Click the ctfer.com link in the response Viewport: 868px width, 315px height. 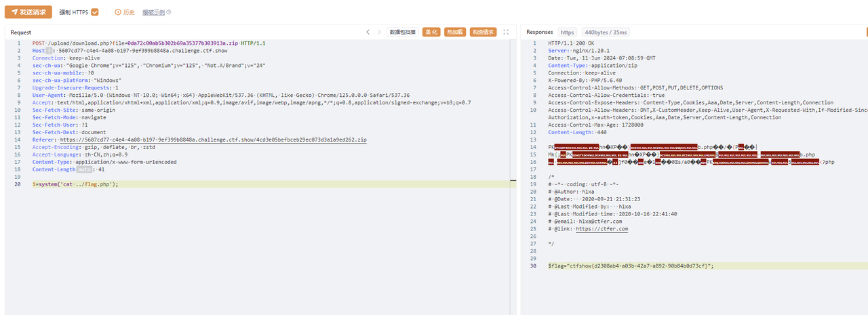pos(601,229)
